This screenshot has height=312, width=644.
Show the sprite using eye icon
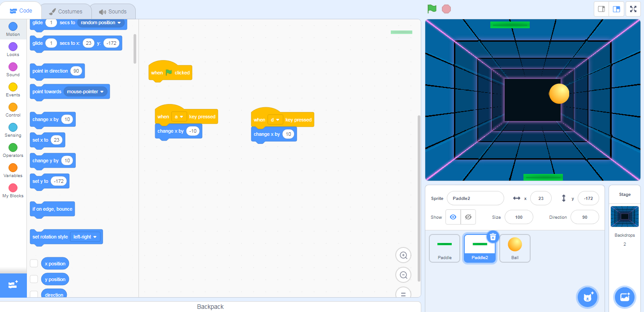[453, 217]
